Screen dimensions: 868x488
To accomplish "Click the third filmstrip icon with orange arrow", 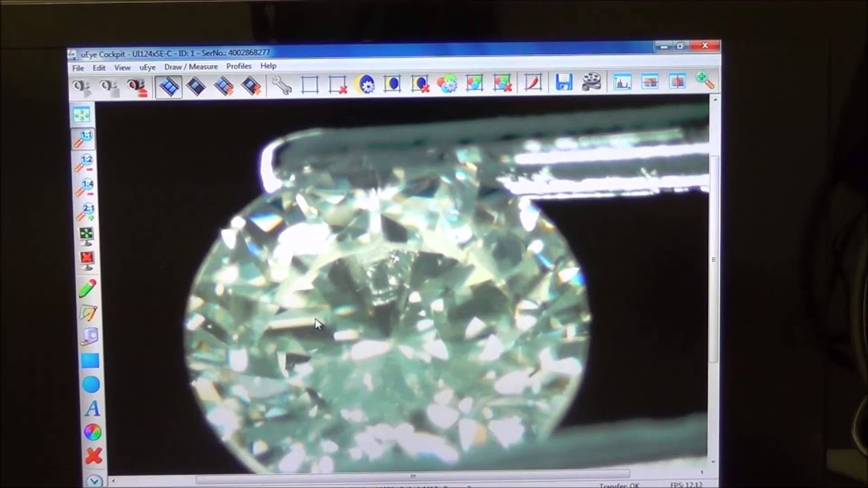I will (x=224, y=86).
